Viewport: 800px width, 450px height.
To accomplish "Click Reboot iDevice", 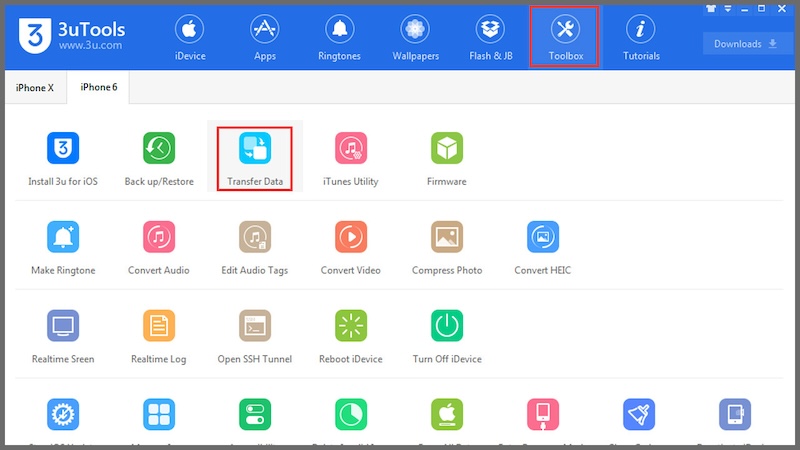I will click(351, 337).
